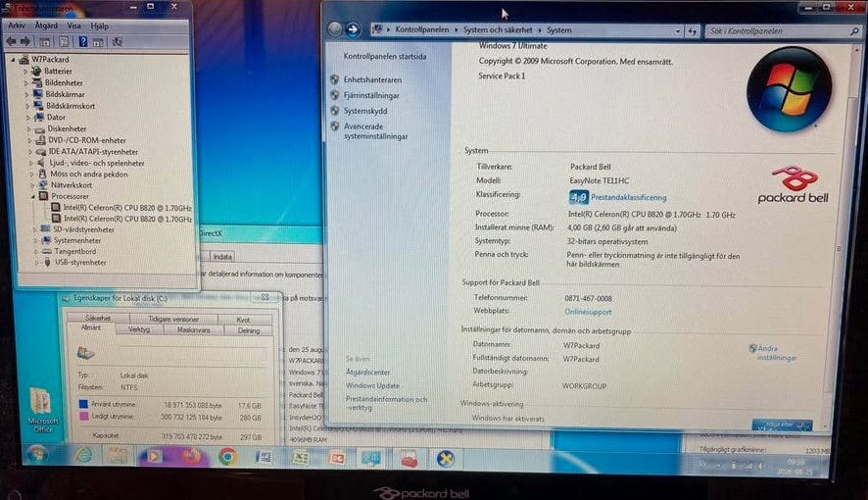Switch to the Kvot tab in disk properties
Image resolution: width=868 pixels, height=500 pixels.
[243, 320]
